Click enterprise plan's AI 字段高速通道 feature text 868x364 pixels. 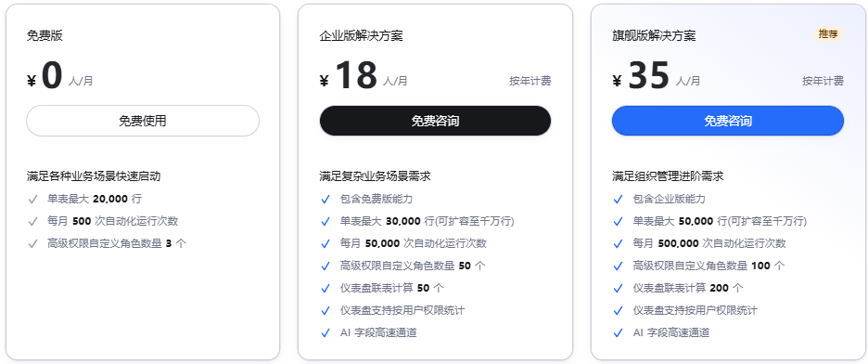[x=378, y=332]
